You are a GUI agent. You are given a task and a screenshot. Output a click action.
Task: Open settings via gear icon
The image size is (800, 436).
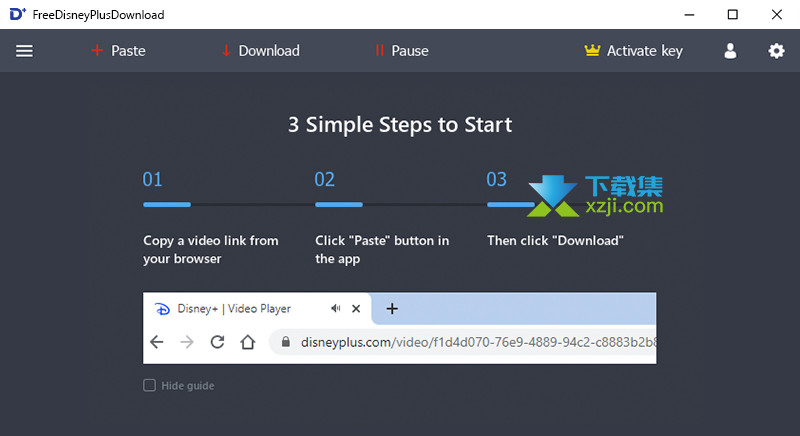(776, 51)
